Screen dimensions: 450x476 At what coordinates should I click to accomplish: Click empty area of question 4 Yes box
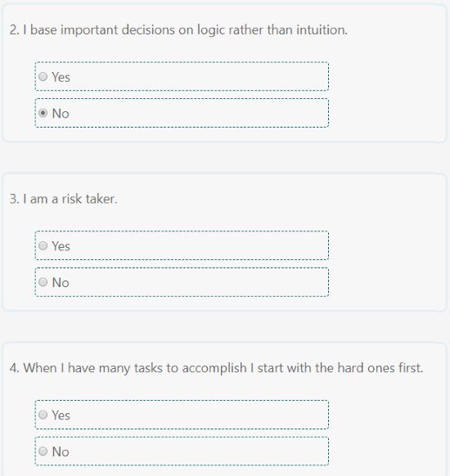[199, 415]
